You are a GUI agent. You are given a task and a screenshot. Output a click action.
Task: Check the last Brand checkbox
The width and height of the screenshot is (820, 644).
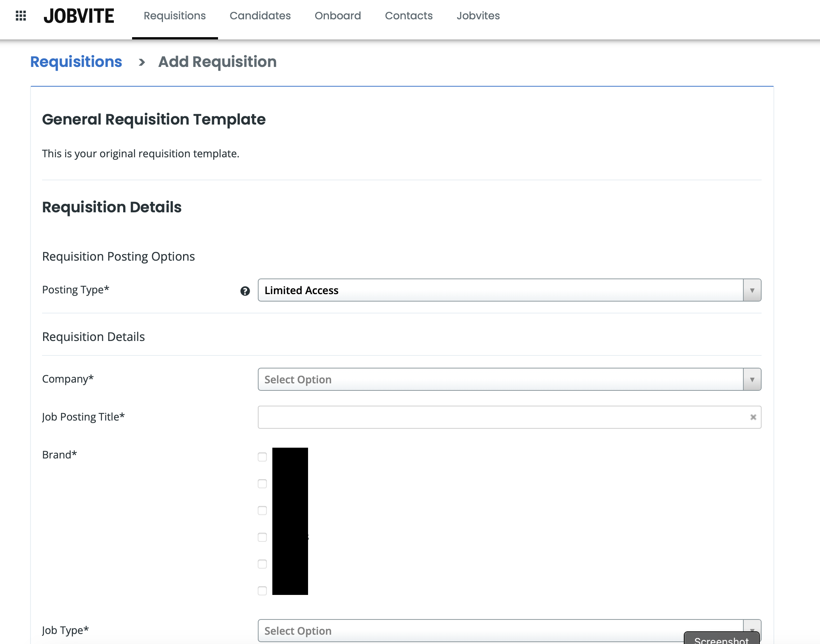262,591
